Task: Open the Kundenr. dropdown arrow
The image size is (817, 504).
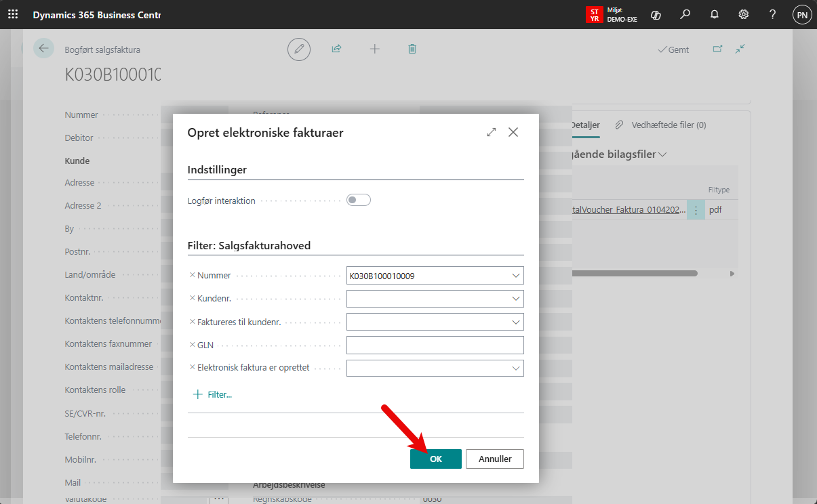Action: [x=516, y=299]
